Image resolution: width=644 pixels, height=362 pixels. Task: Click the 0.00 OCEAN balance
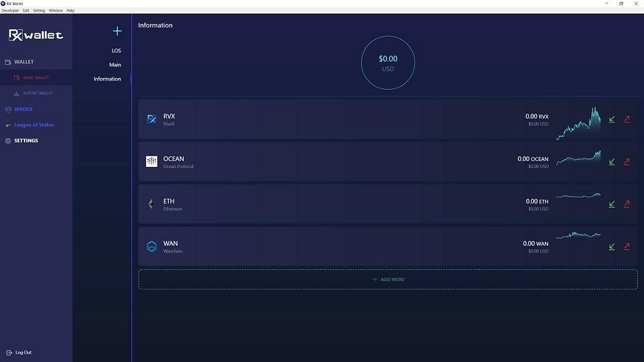[x=533, y=159]
